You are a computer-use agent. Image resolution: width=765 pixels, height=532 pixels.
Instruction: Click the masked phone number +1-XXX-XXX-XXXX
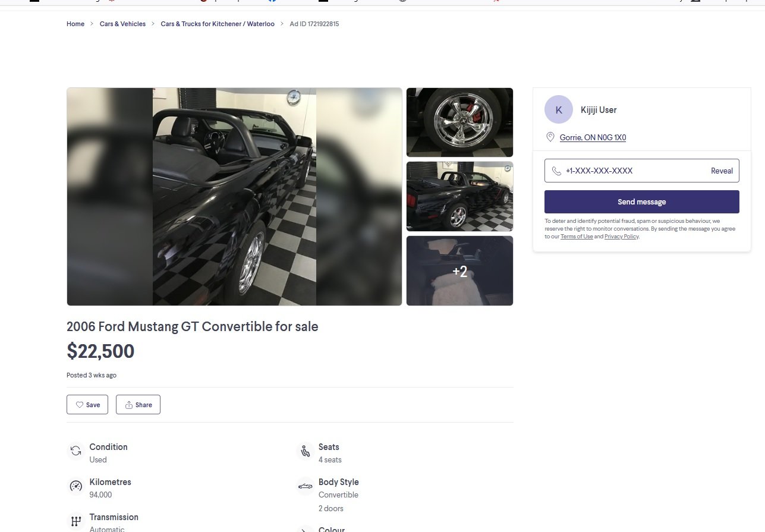pyautogui.click(x=599, y=171)
